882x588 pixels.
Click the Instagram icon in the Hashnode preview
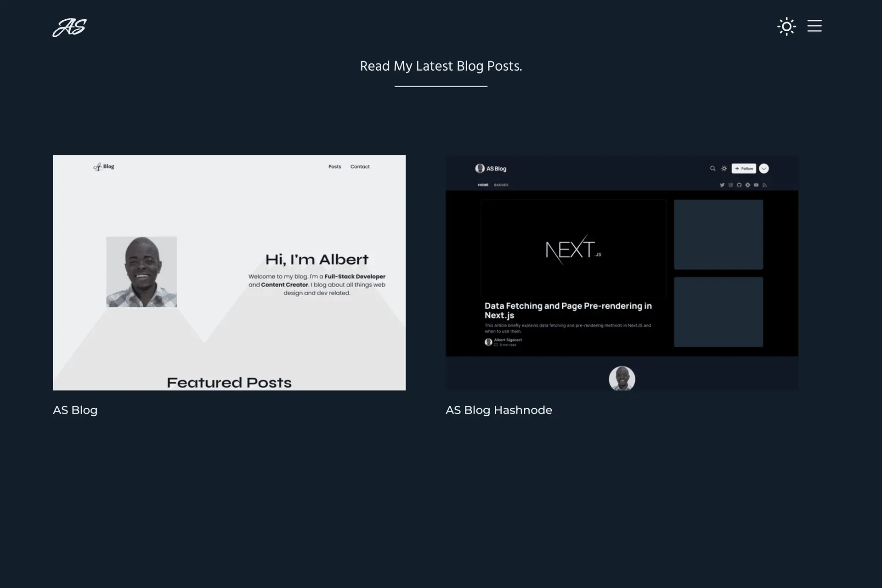(x=730, y=185)
